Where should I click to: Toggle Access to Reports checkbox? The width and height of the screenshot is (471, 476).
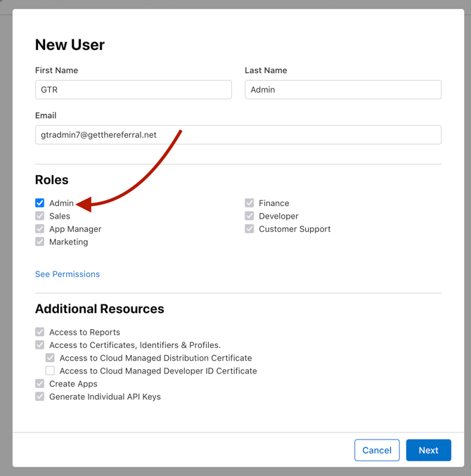40,332
